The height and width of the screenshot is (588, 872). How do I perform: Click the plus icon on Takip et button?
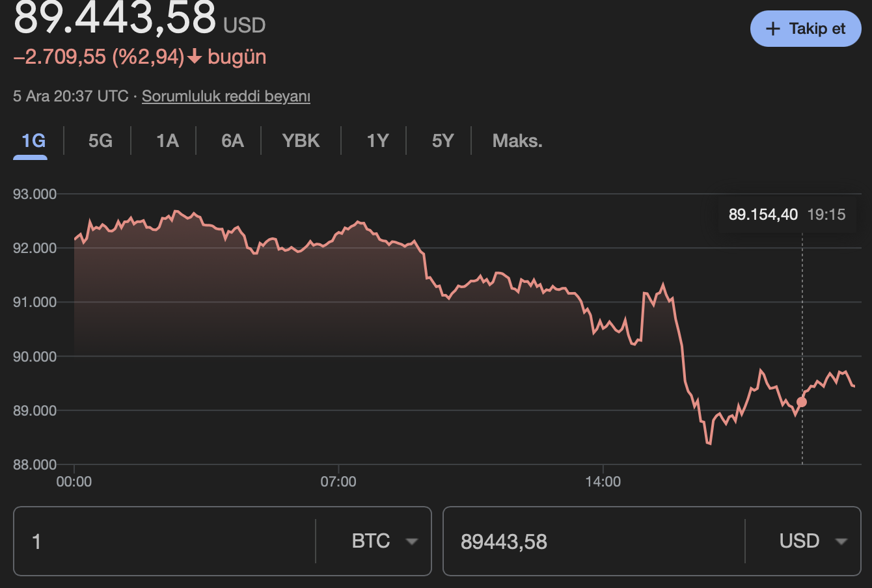click(x=774, y=29)
